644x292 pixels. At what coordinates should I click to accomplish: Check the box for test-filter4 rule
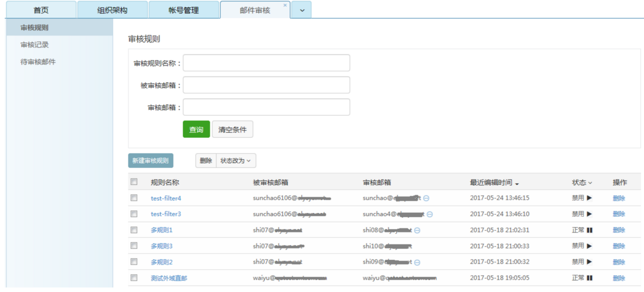tap(134, 198)
